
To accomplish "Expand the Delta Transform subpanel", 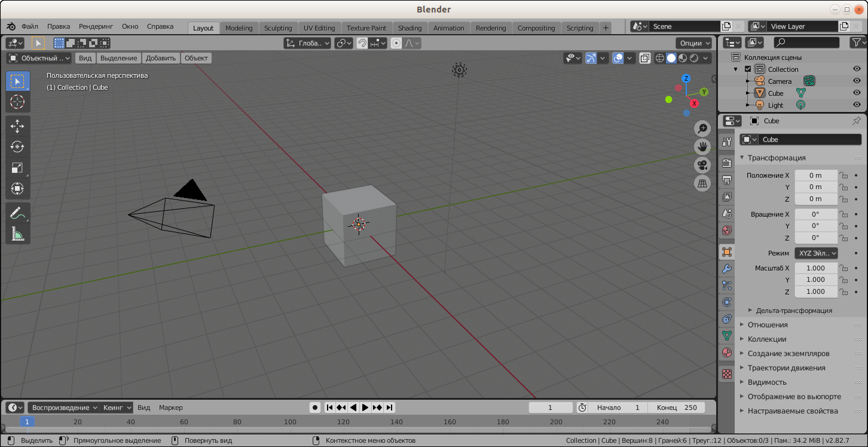I will click(793, 311).
